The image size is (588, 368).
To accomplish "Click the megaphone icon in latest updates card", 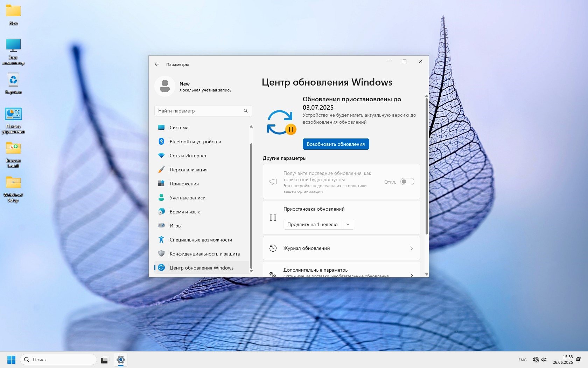I will click(273, 182).
